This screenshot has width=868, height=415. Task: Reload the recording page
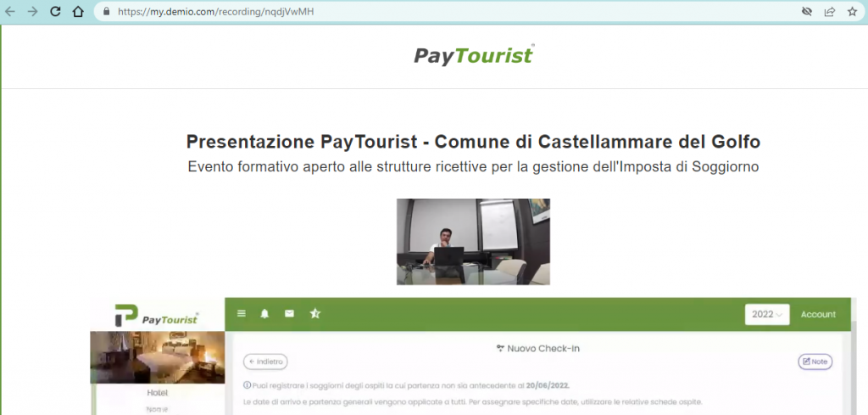(55, 12)
